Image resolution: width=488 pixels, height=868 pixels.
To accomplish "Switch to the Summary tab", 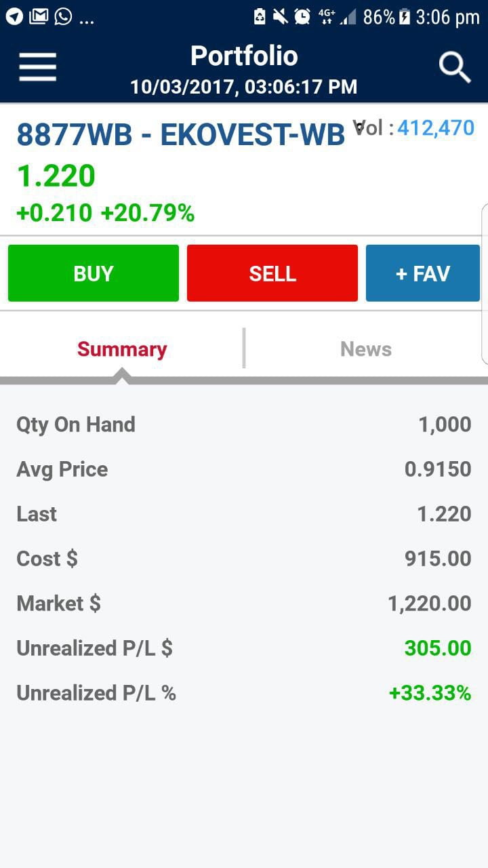I will coord(122,349).
